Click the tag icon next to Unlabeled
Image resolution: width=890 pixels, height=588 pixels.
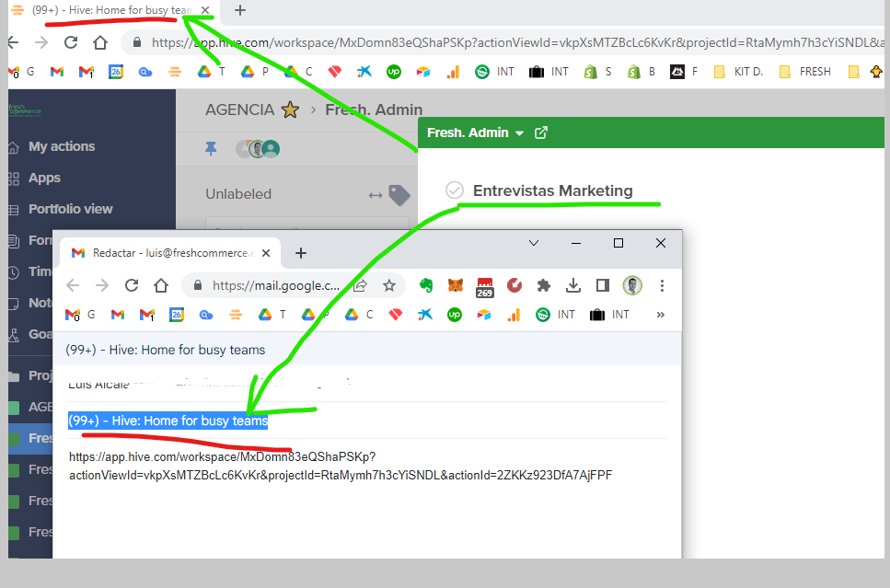[399, 195]
